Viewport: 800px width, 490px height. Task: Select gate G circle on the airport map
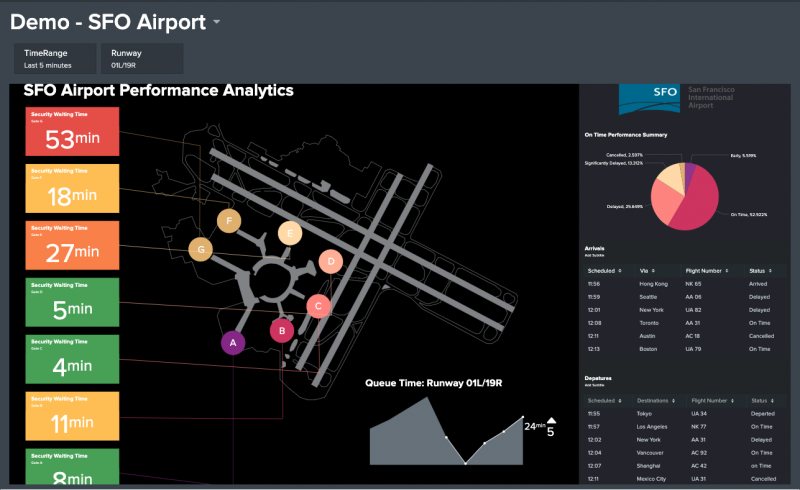tap(201, 249)
